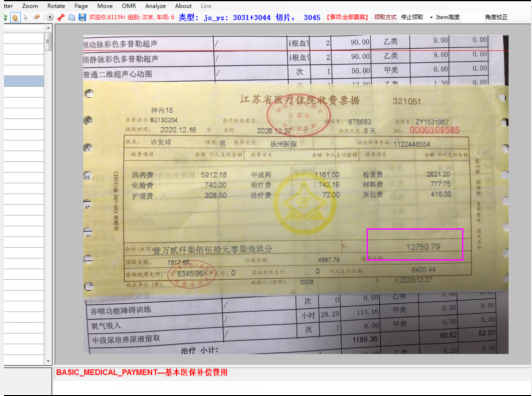532x396 pixels.
Task: Open the Rotate menu
Action: pos(56,6)
